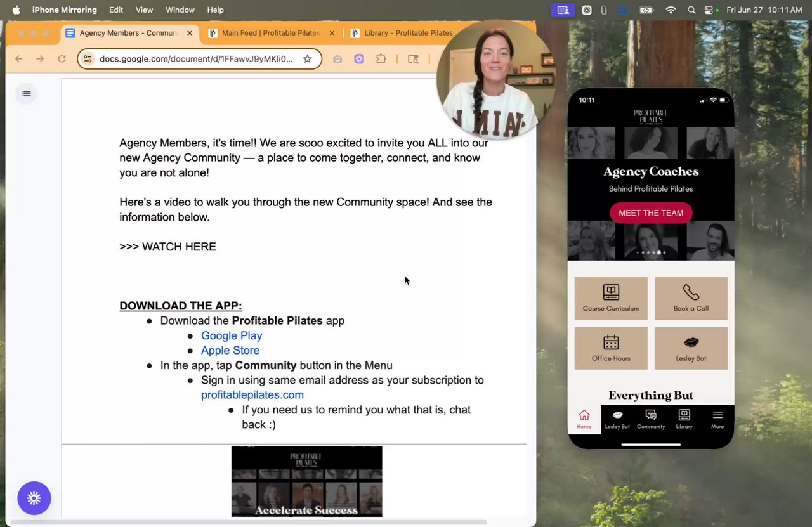Viewport: 812px width, 527px height.
Task: Click the horizontal scrollbar at the bottom of the browser
Action: click(x=249, y=522)
